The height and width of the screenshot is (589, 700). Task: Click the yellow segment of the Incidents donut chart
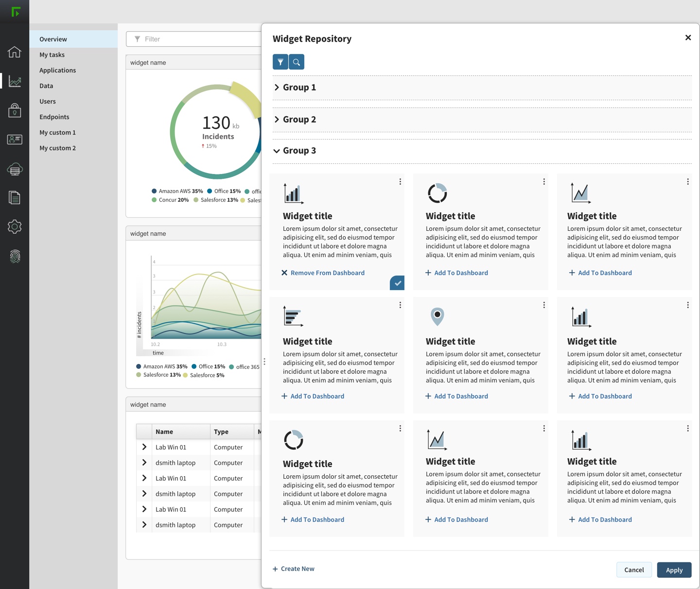[x=246, y=99]
